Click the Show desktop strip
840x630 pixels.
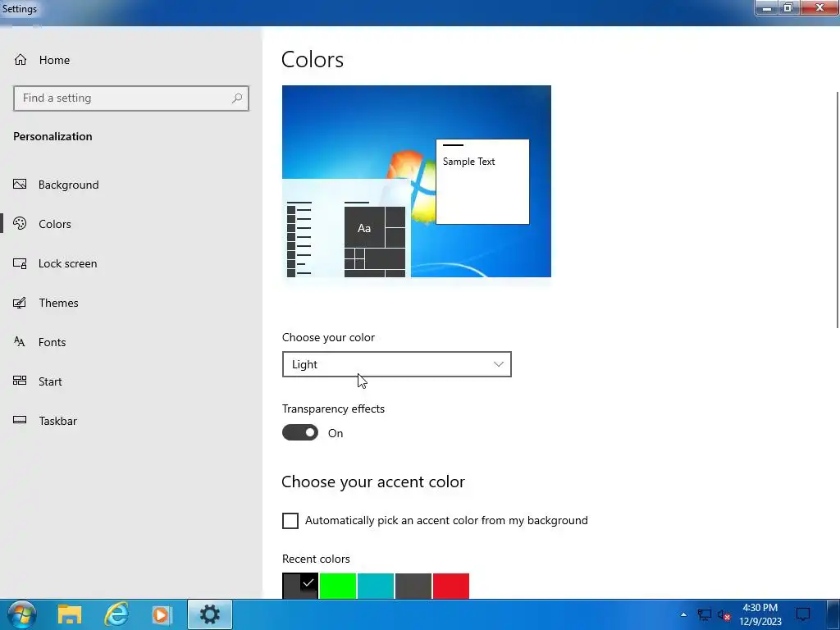[x=833, y=614]
